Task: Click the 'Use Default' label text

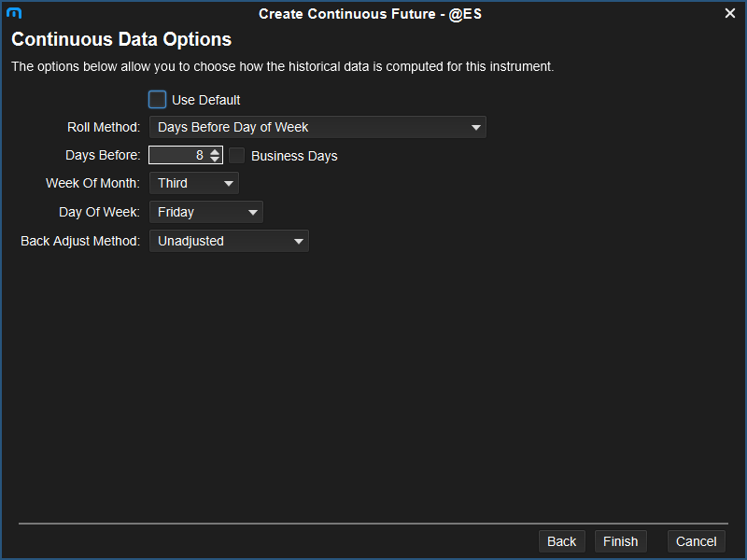Action: tap(205, 100)
